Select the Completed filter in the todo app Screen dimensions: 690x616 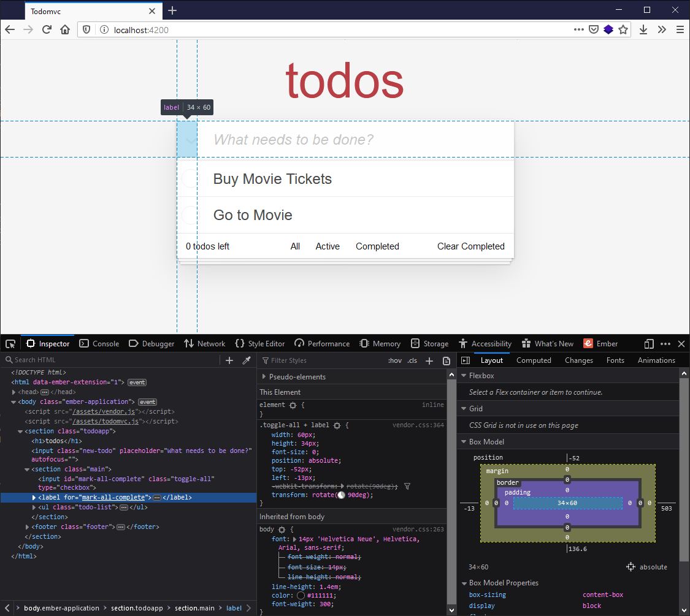377,246
